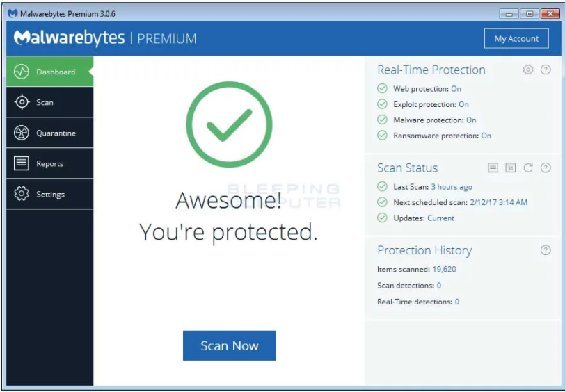Click the refresh updates icon in Scan Status

point(528,168)
